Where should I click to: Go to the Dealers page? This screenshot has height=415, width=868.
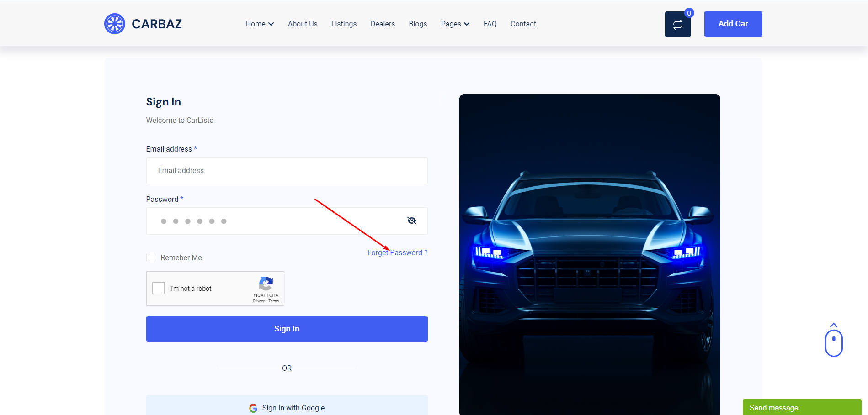coord(383,24)
